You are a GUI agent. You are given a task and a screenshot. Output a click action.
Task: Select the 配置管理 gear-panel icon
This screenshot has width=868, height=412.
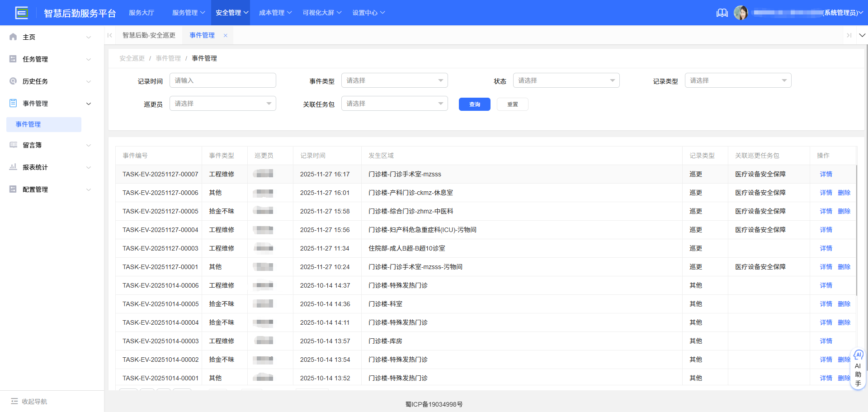coord(13,189)
